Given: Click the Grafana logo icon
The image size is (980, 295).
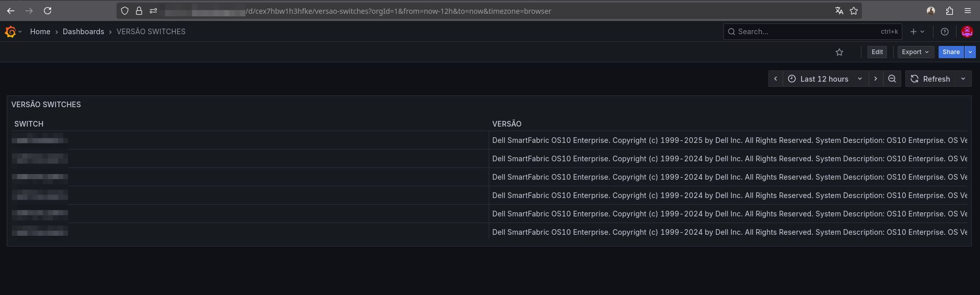Looking at the screenshot, I should tap(10, 32).
